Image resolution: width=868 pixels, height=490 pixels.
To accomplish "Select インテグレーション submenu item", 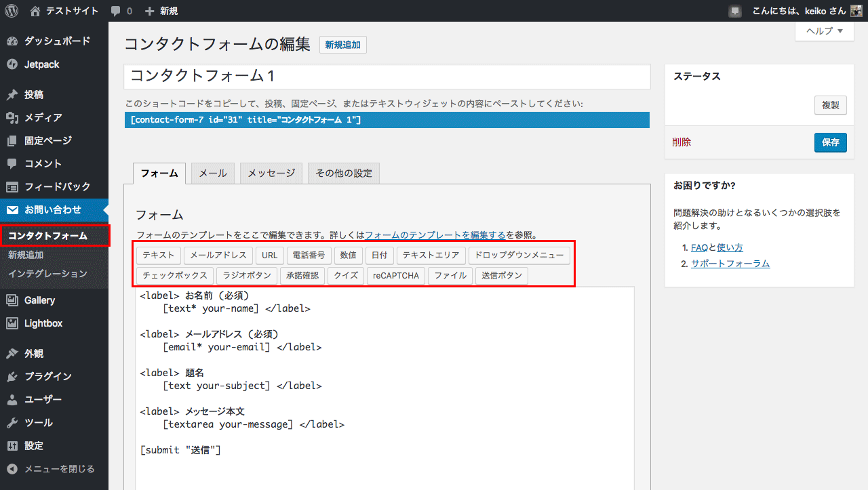I will (x=47, y=274).
